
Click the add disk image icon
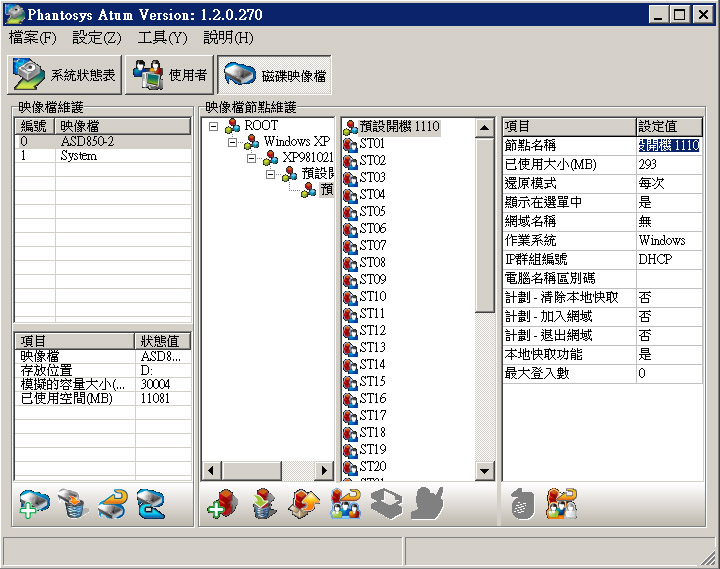tap(34, 504)
